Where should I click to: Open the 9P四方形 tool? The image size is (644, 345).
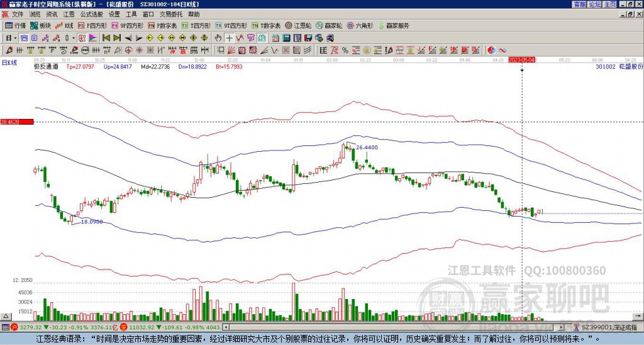pos(127,25)
